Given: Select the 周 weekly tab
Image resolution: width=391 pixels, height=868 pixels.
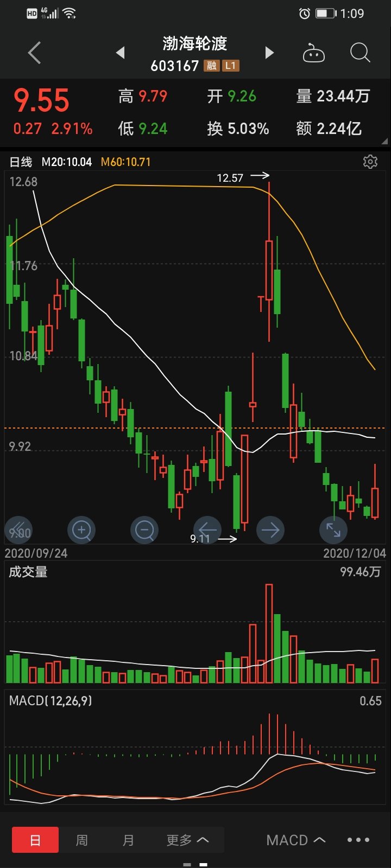Looking at the screenshot, I should click(x=81, y=840).
